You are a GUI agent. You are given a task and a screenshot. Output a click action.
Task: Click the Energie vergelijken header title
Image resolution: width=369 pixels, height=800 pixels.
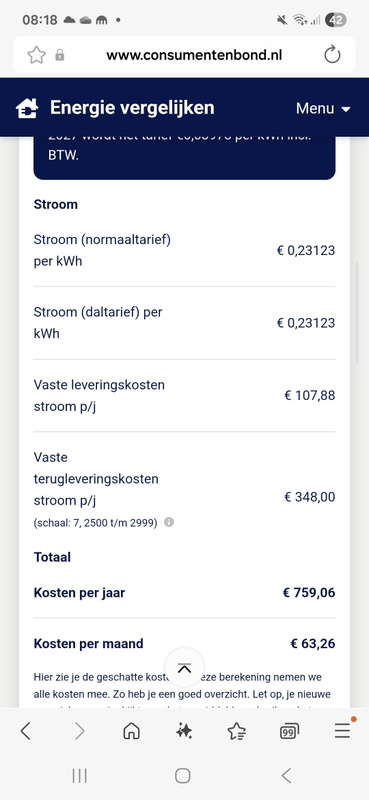[132, 108]
